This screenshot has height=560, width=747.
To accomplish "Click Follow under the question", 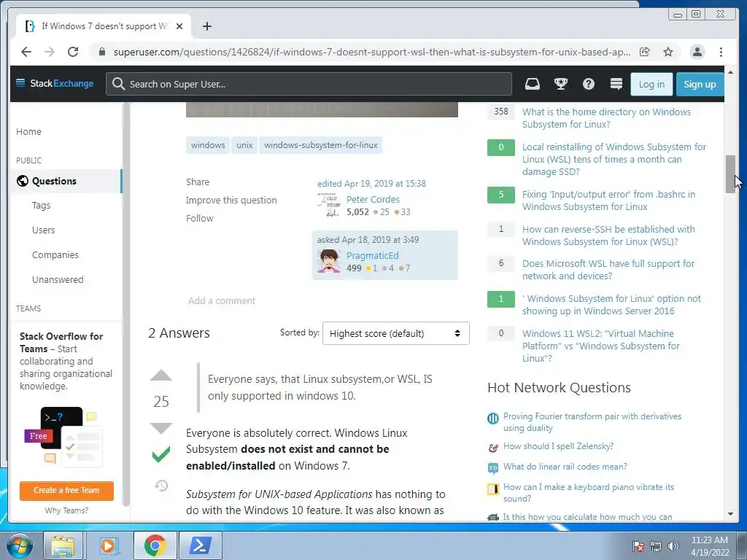I will tap(200, 218).
